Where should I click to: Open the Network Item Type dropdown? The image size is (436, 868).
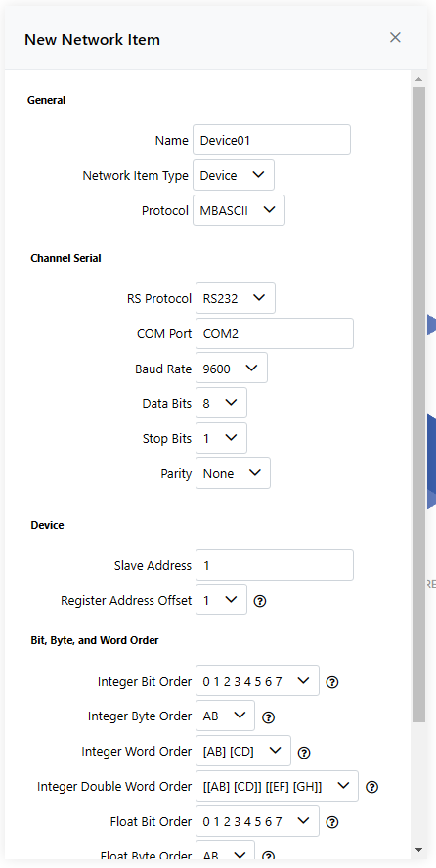coord(234,175)
